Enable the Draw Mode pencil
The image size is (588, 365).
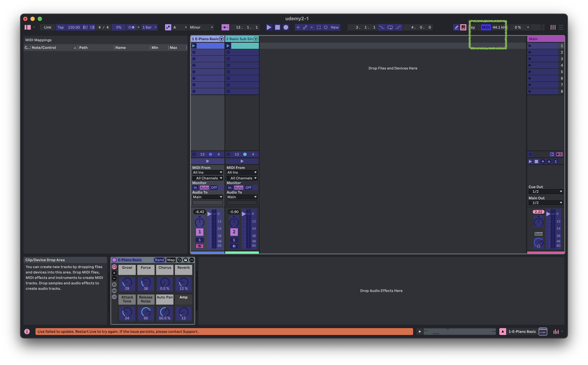pyautogui.click(x=456, y=27)
